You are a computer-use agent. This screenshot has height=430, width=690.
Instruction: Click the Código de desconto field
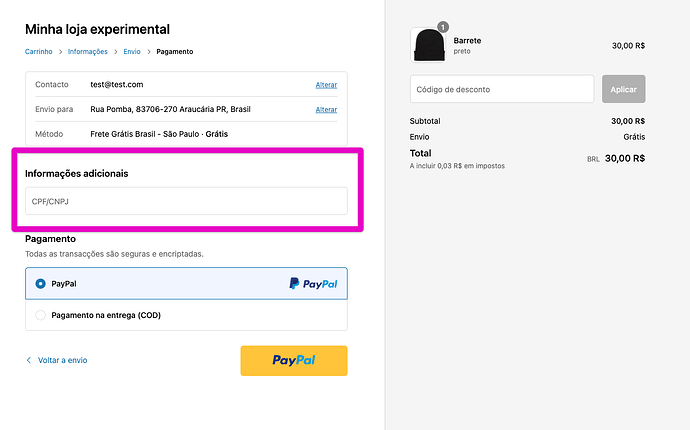pos(502,89)
